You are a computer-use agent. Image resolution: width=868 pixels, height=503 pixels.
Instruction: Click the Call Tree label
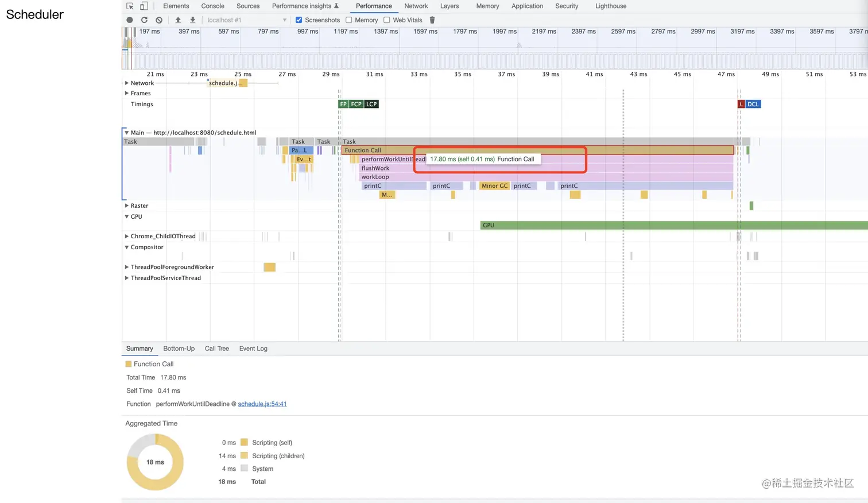[x=216, y=348]
